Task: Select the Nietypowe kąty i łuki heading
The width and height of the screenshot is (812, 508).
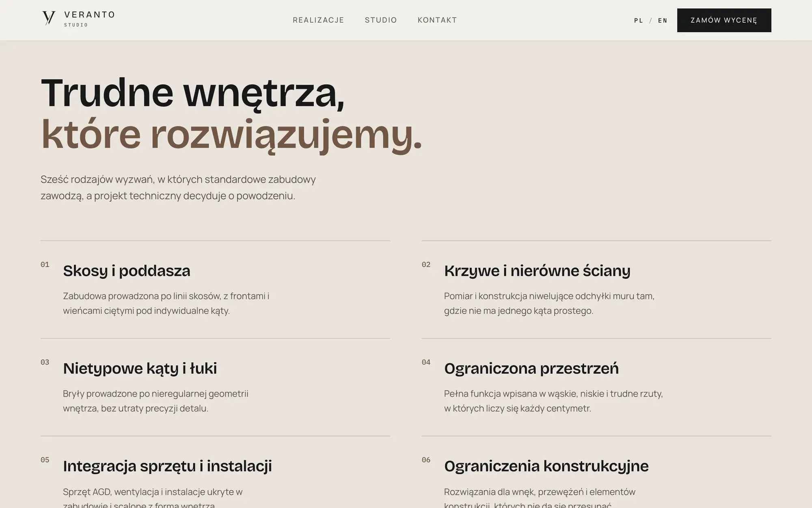Action: click(140, 368)
